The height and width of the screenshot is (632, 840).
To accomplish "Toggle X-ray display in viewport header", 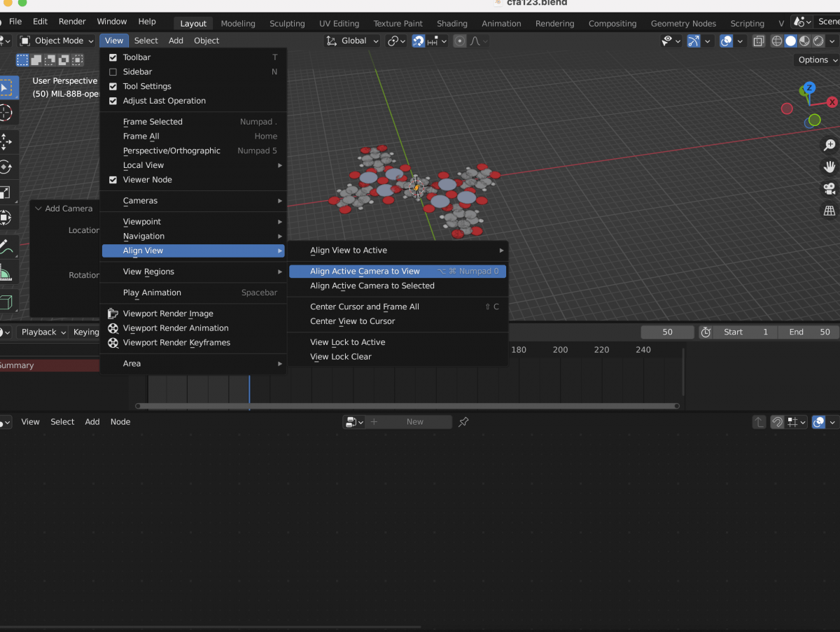I will click(x=759, y=41).
